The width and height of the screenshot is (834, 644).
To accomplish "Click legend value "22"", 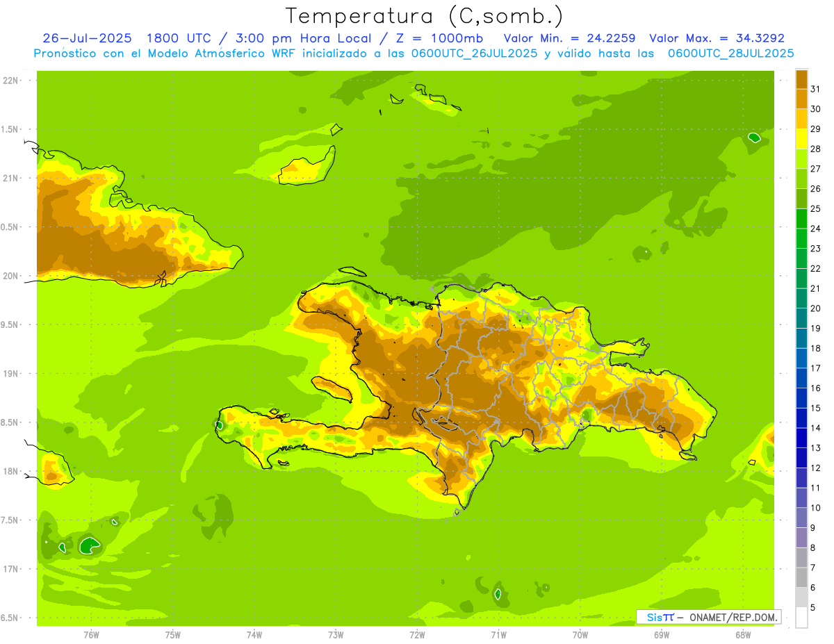I will 815,268.
